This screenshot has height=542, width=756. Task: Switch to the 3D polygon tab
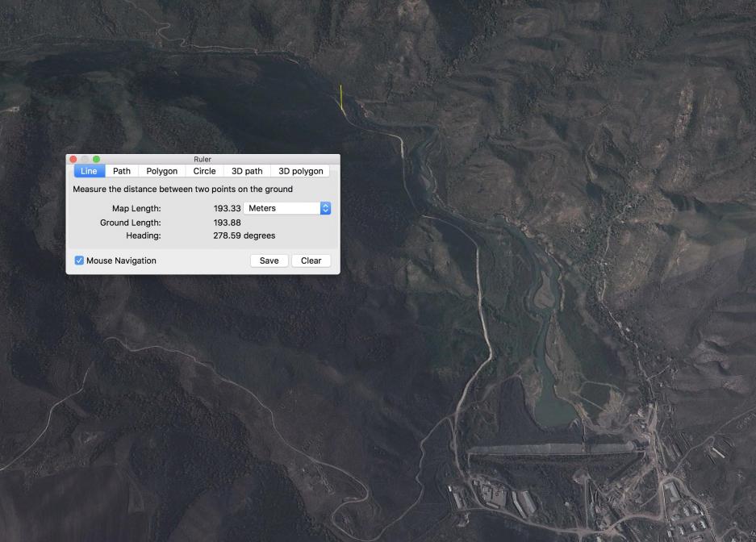click(300, 171)
